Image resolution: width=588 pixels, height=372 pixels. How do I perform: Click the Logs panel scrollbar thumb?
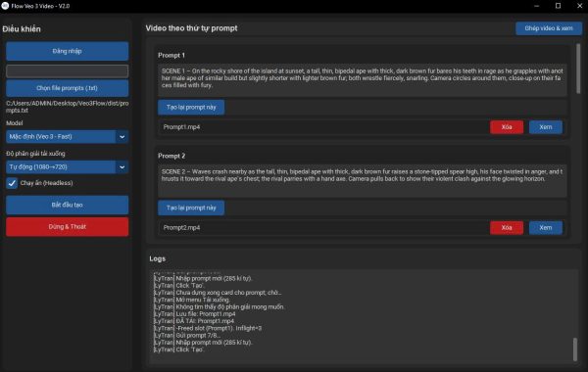tap(575, 349)
